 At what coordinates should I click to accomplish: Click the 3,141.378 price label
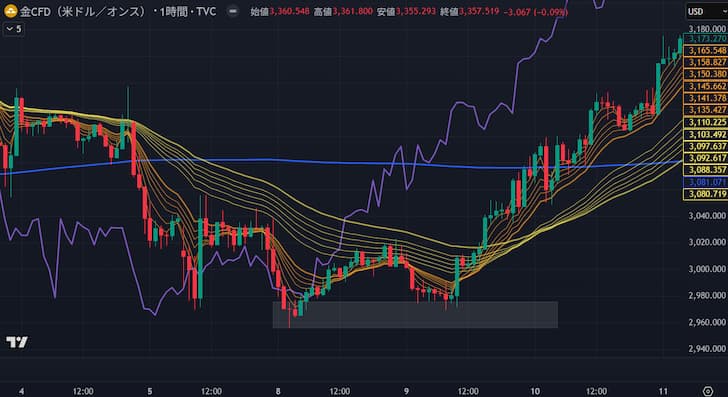coord(706,98)
